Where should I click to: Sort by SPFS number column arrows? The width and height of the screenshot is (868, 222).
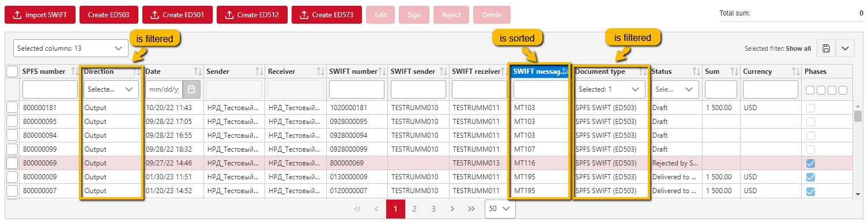pyautogui.click(x=74, y=72)
